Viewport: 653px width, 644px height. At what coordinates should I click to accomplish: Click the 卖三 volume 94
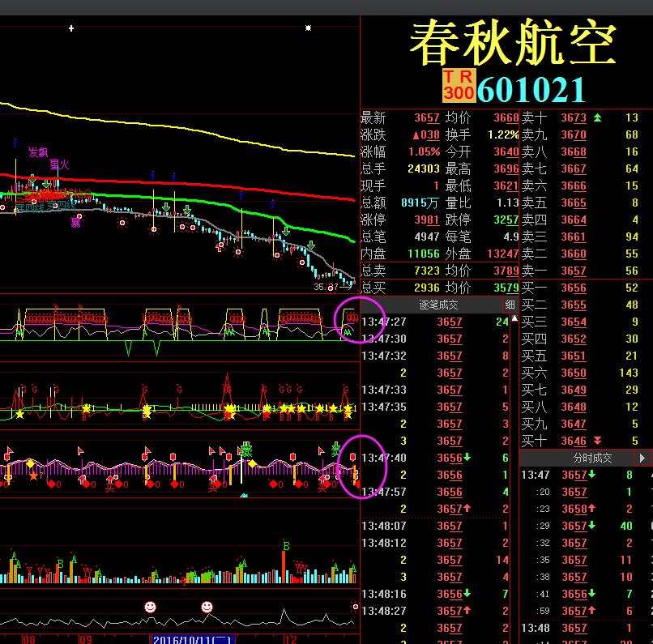click(x=632, y=237)
